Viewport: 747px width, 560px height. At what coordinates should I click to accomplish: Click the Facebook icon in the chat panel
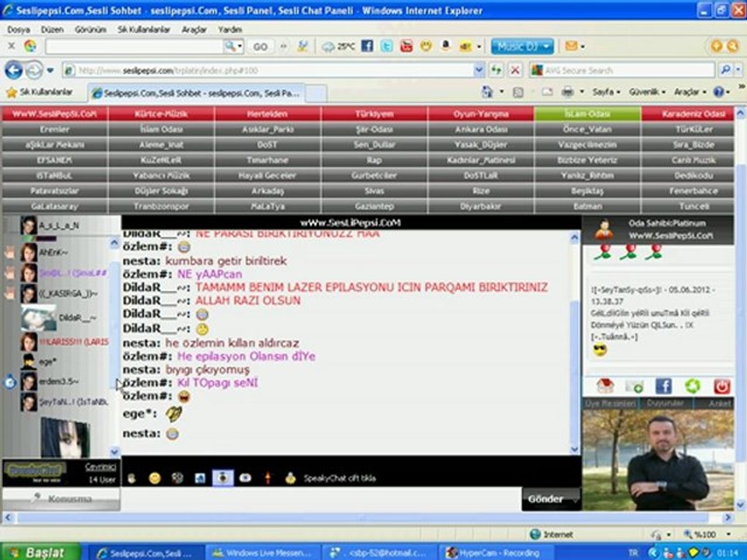pyautogui.click(x=663, y=387)
